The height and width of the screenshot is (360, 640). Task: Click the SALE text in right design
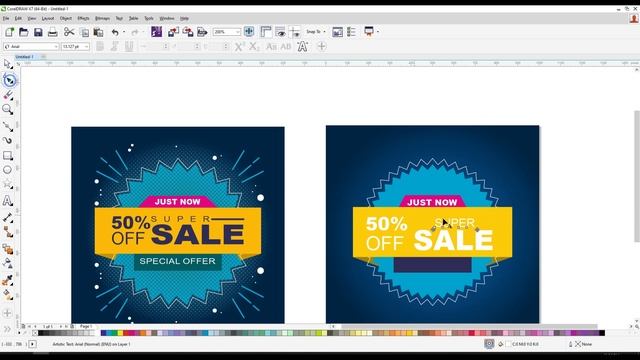[x=453, y=240]
